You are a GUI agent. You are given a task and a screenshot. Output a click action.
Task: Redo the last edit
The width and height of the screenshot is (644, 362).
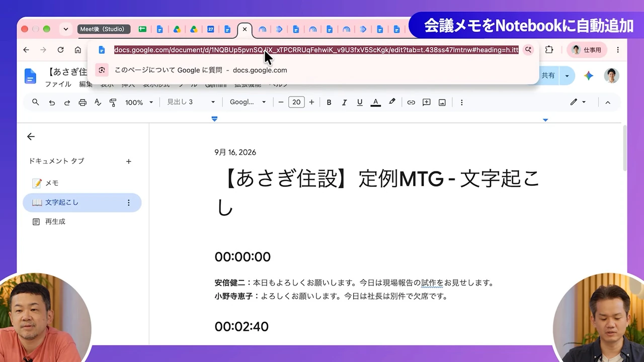[67, 102]
